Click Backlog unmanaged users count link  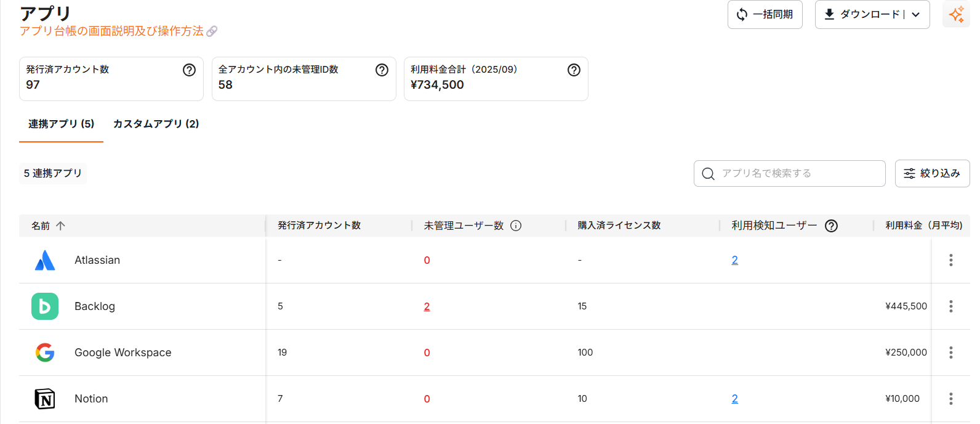(x=427, y=306)
